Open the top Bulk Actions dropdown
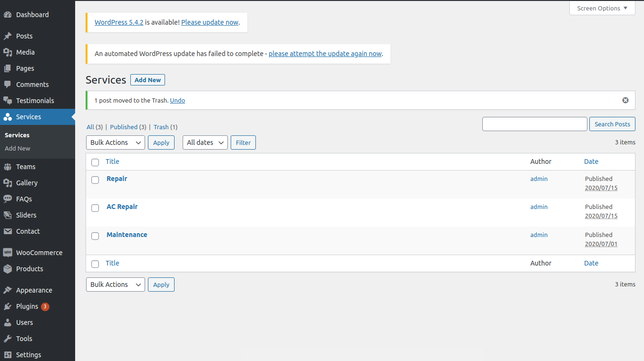Viewport: 644px width, 361px height. [116, 142]
